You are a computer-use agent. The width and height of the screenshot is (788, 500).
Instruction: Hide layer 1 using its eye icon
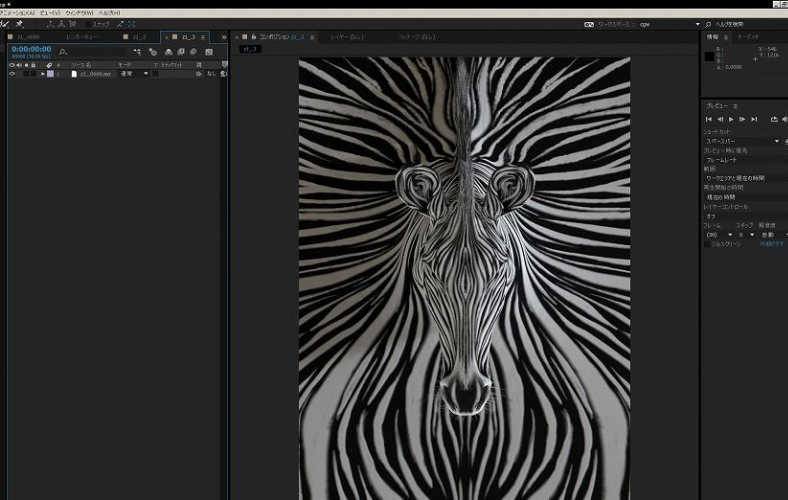tap(12, 74)
